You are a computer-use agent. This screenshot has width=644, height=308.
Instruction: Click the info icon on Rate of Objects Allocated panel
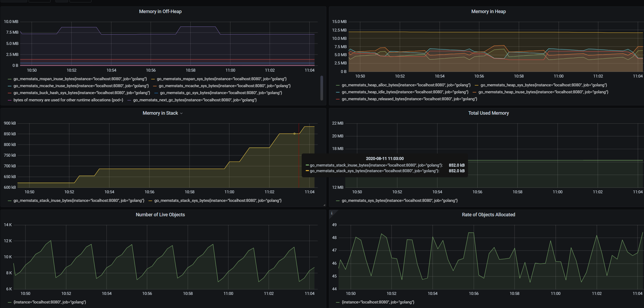[x=332, y=213]
